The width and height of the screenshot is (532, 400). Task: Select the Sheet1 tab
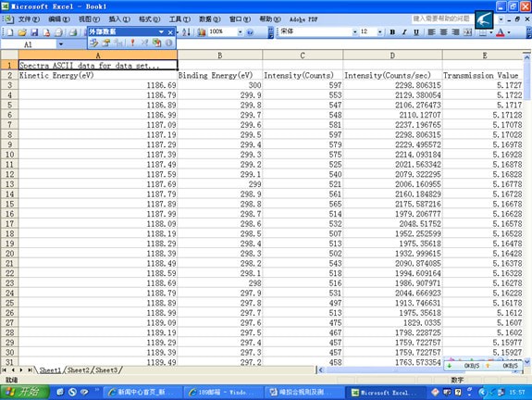50,370
